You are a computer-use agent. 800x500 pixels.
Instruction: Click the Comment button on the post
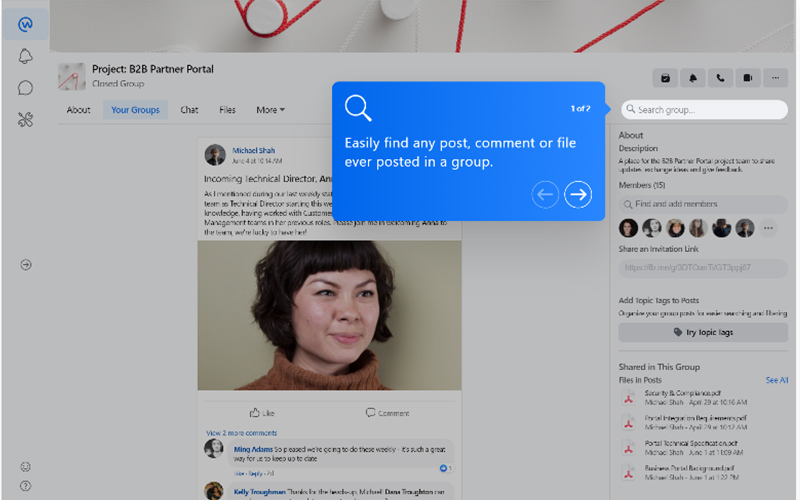click(387, 413)
